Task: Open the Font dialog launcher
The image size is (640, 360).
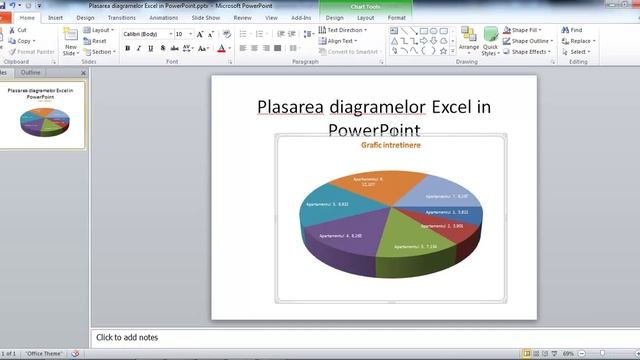Action: [x=230, y=62]
